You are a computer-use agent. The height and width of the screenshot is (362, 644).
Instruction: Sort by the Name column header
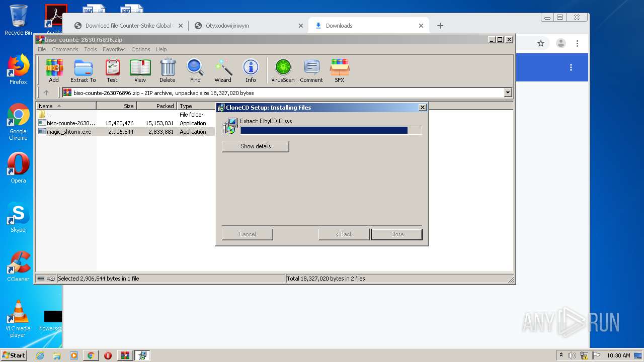click(x=66, y=106)
